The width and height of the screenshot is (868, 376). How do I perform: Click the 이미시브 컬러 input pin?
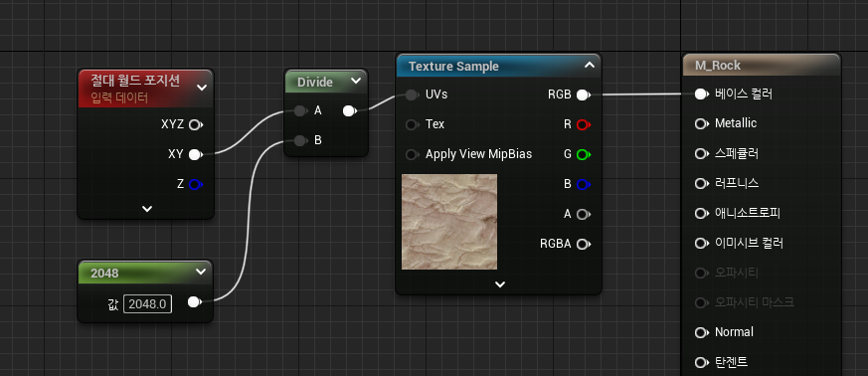coord(701,243)
